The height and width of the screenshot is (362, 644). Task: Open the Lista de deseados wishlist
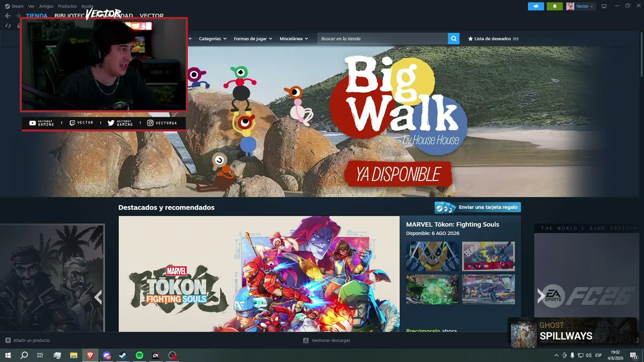(x=493, y=39)
